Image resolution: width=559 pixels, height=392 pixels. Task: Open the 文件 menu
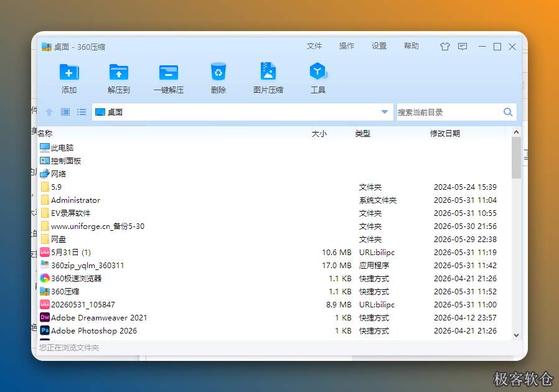pos(314,46)
